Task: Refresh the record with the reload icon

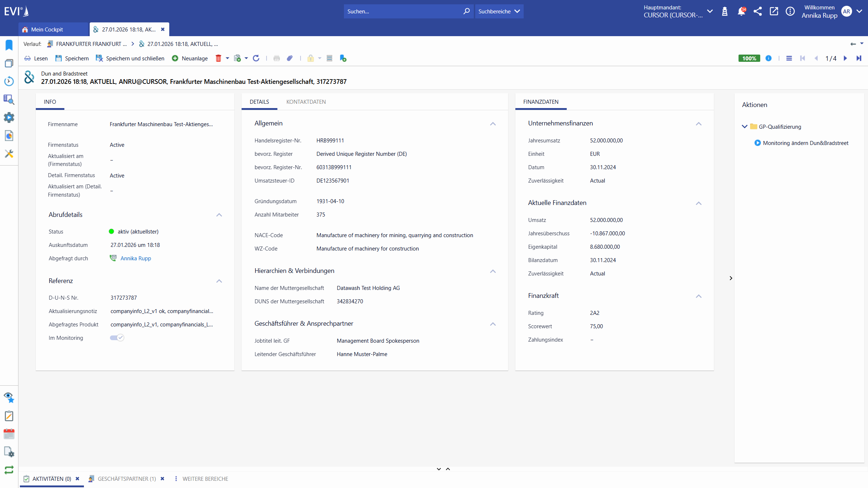Action: (x=256, y=58)
